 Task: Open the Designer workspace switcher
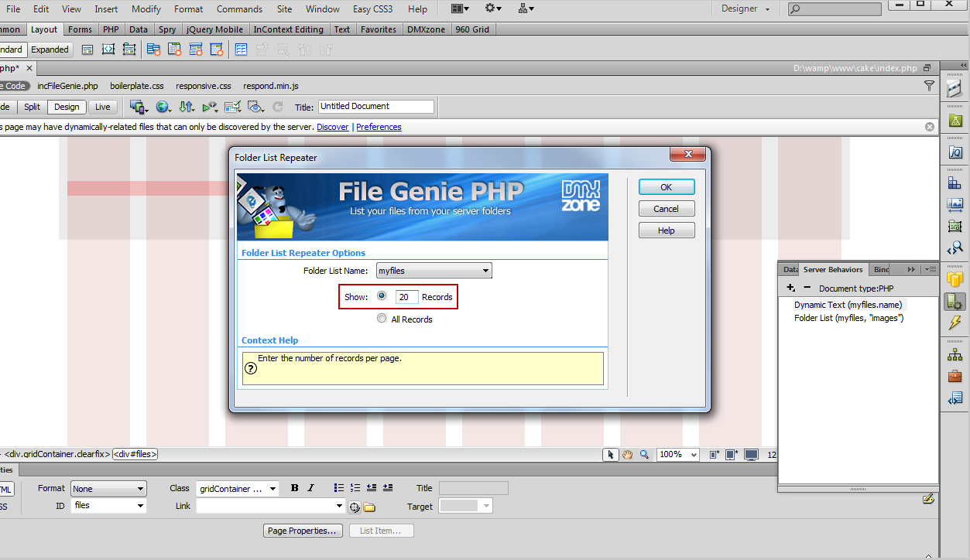click(745, 9)
